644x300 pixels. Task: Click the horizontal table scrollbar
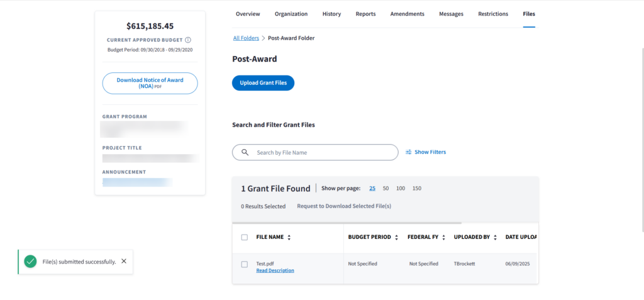click(x=347, y=223)
